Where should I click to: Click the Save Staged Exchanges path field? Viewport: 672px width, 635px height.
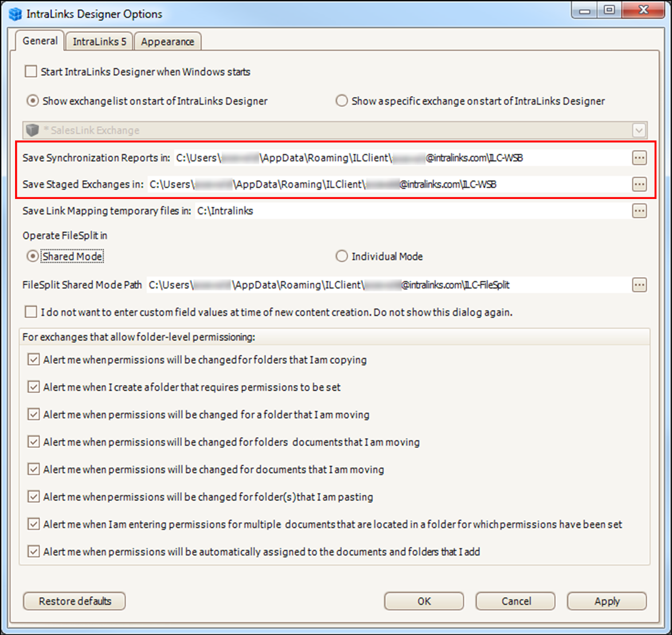coord(388,184)
